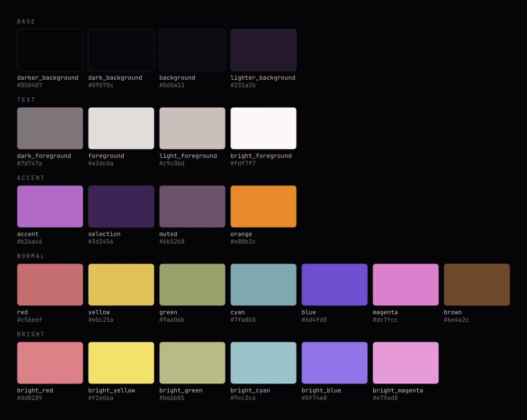Image resolution: width=527 pixels, height=420 pixels.
Task: Click hex code #e88b2c
Action: [x=243, y=242]
